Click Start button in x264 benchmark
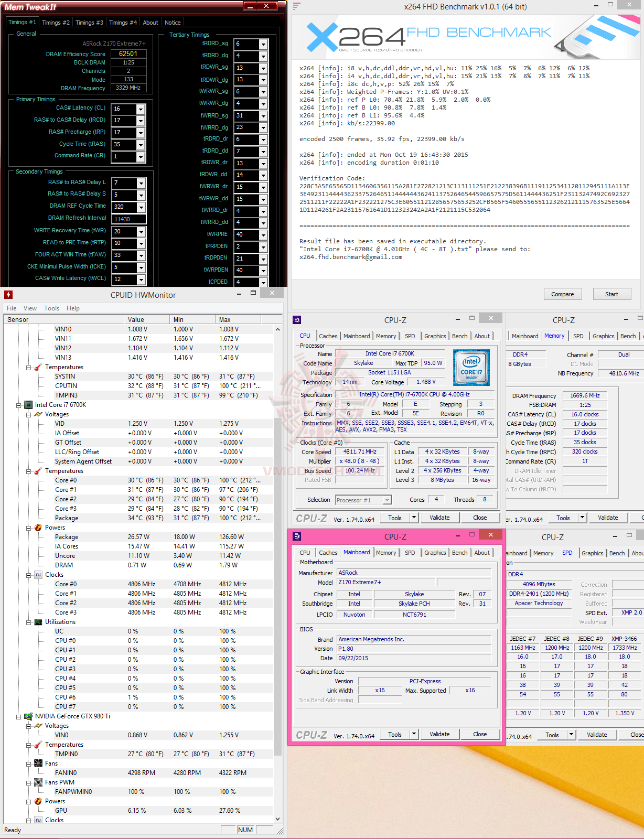The height and width of the screenshot is (839, 644). pyautogui.click(x=611, y=294)
